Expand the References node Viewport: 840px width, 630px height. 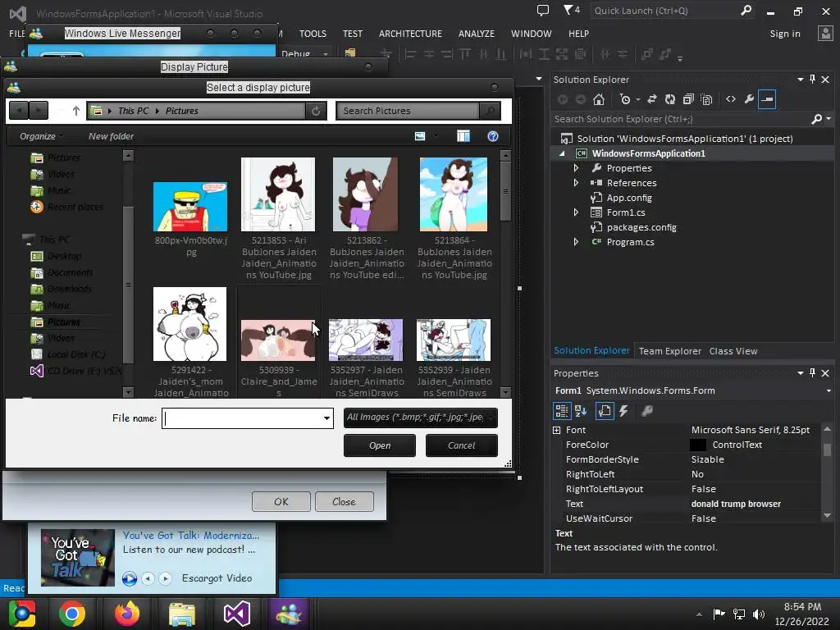(576, 183)
